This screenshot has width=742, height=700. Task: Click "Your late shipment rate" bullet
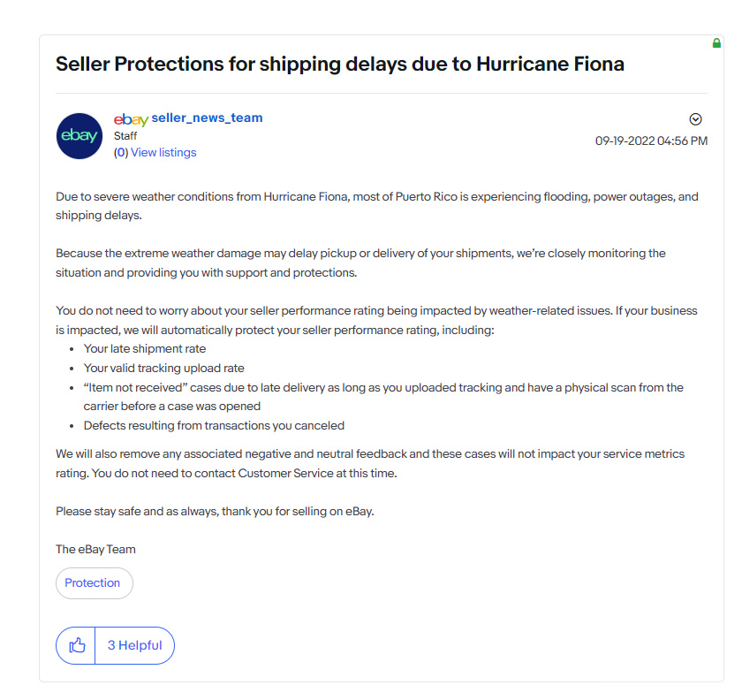(145, 349)
